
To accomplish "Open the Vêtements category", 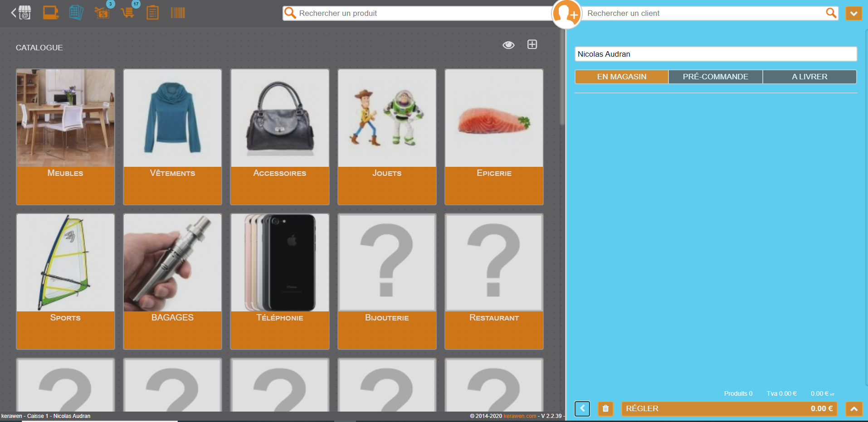I will pos(172,137).
